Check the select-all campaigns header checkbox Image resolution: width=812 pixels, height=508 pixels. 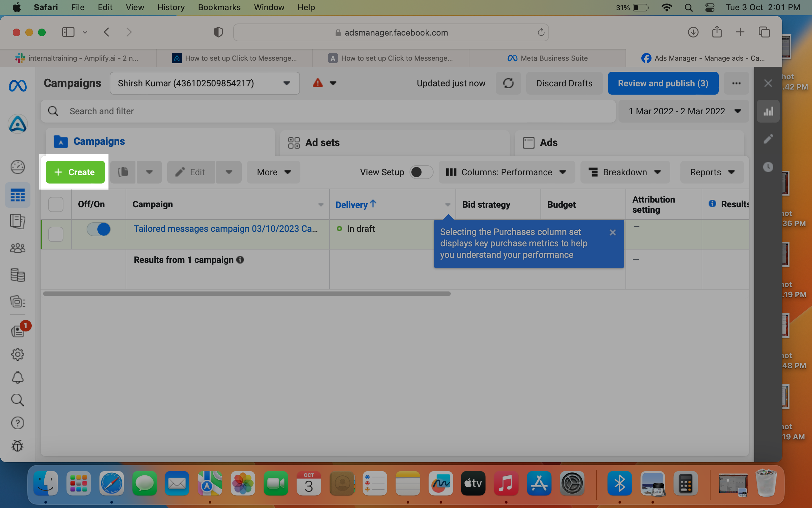tap(56, 204)
